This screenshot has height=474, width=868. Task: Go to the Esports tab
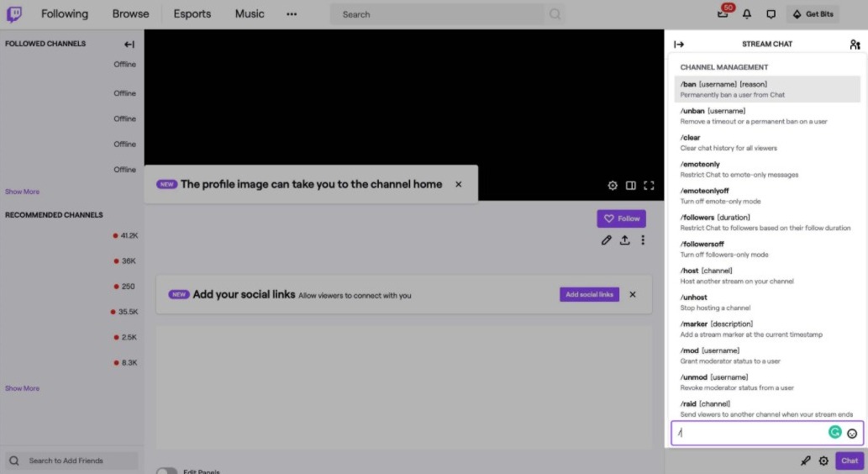click(x=192, y=14)
